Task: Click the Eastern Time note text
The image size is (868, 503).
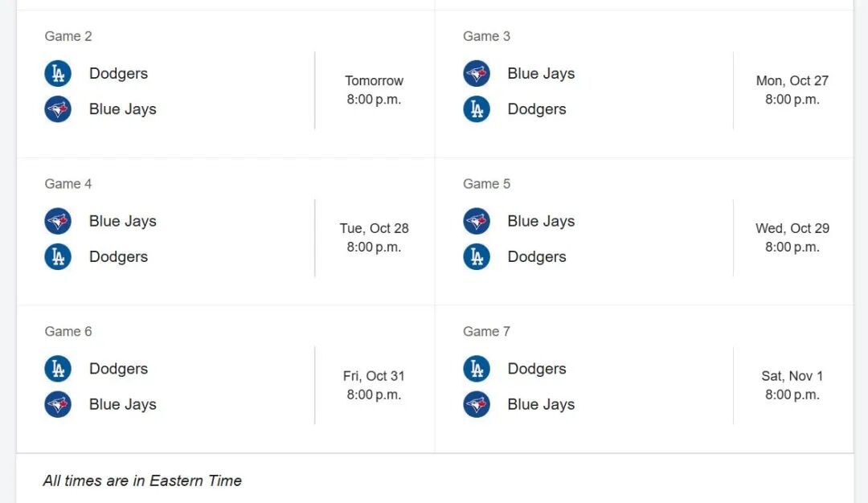Action: click(x=142, y=481)
